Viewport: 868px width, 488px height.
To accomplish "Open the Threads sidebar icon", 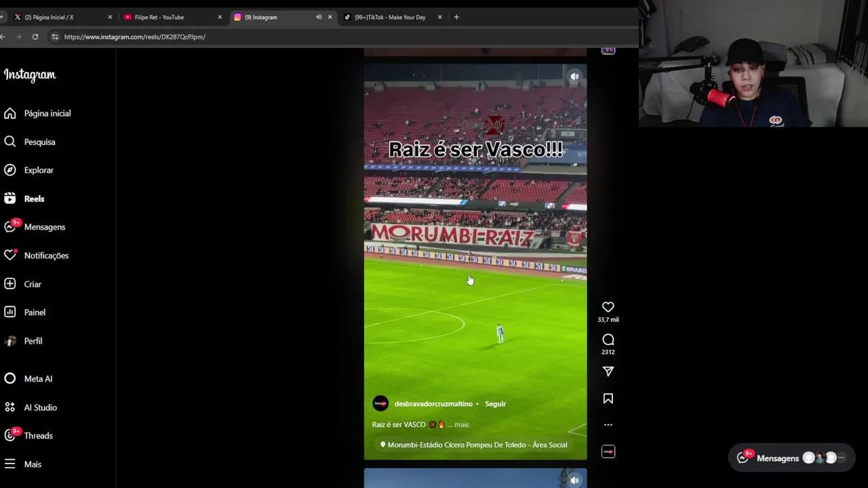I will tap(10, 436).
